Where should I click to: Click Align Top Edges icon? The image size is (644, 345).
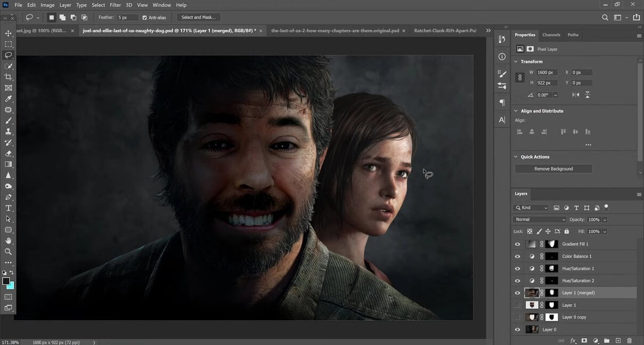coord(563,132)
